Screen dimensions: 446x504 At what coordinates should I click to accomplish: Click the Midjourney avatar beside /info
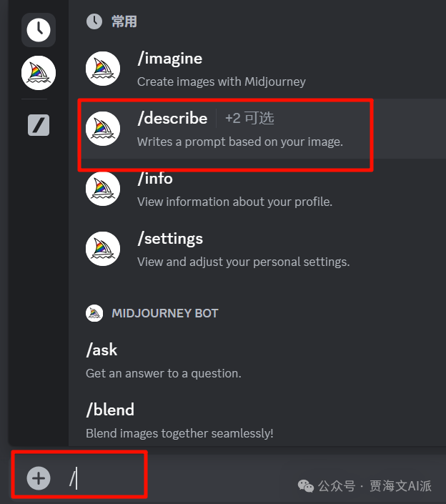103,189
